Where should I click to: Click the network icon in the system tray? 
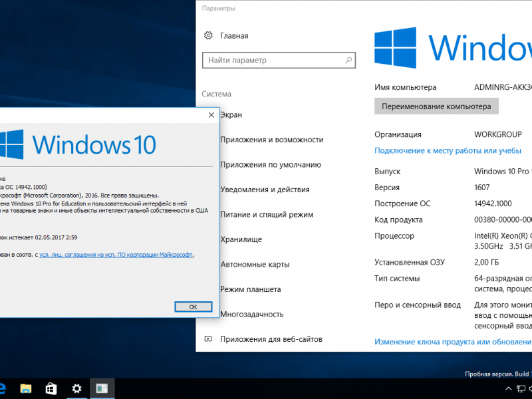pos(521,388)
